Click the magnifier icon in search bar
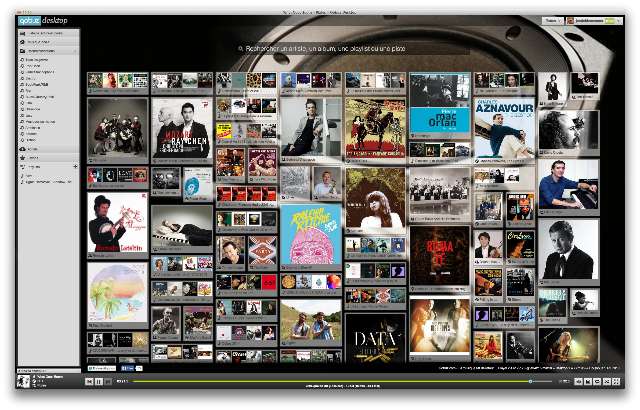The height and width of the screenshot is (410, 640). click(x=240, y=49)
